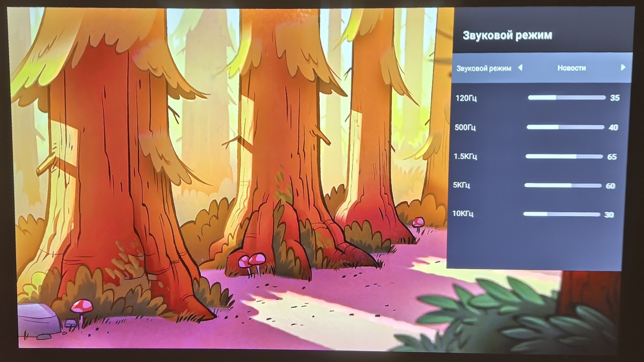Screen dimensions: 644x362
Task: Select the 120Гц band label
Action: tap(466, 98)
